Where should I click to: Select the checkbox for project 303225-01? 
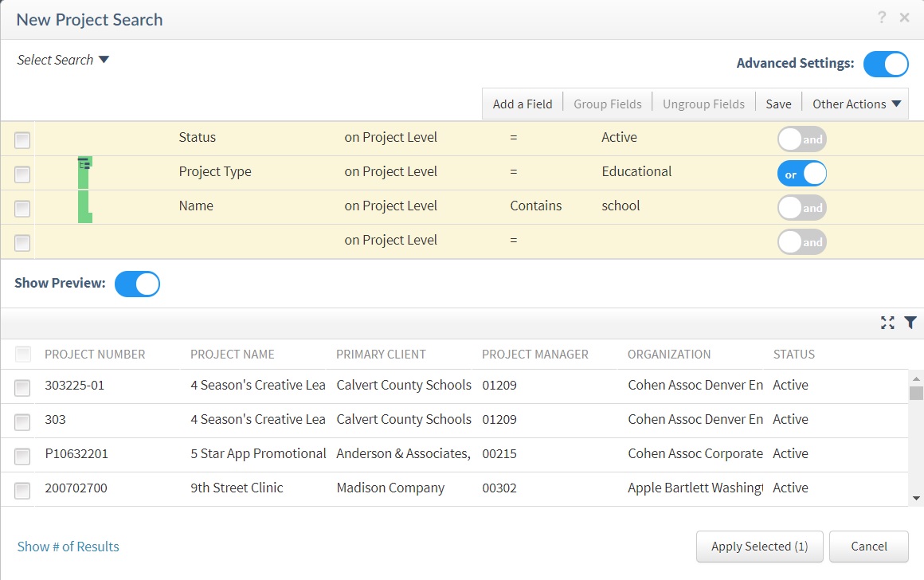coord(22,387)
